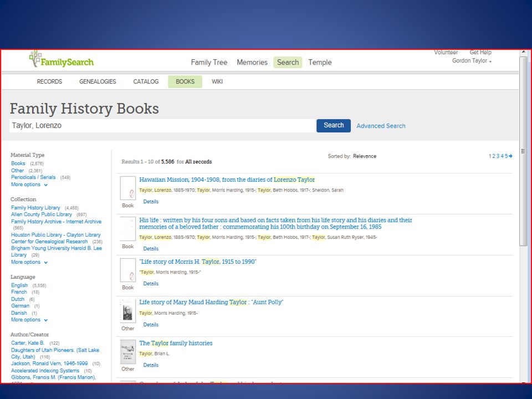Filter by German language

coord(20,306)
